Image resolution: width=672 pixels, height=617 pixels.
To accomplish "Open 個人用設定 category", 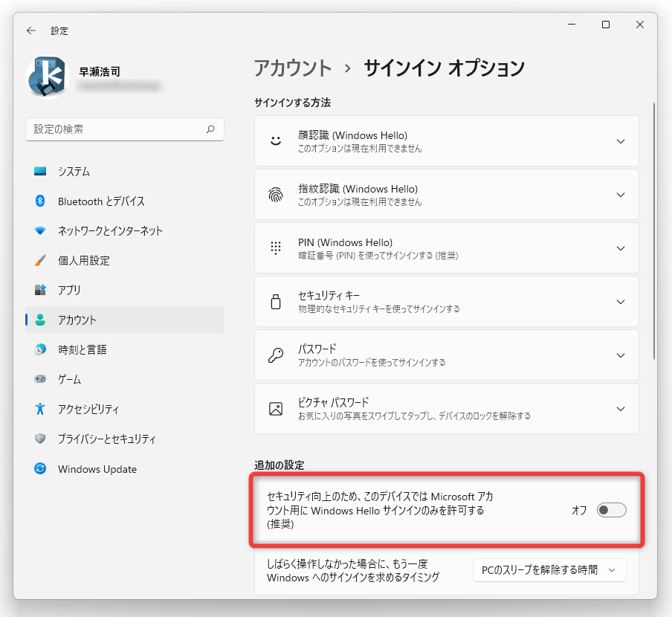I will tap(125, 260).
